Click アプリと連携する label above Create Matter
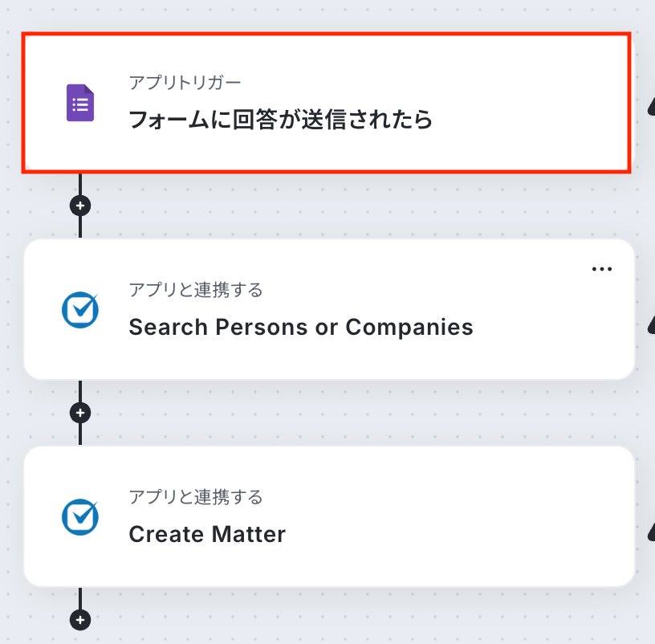655x644 pixels. pyautogui.click(x=195, y=497)
